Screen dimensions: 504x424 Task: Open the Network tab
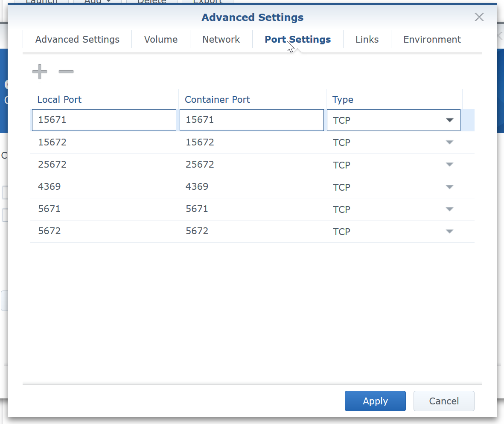tap(221, 40)
